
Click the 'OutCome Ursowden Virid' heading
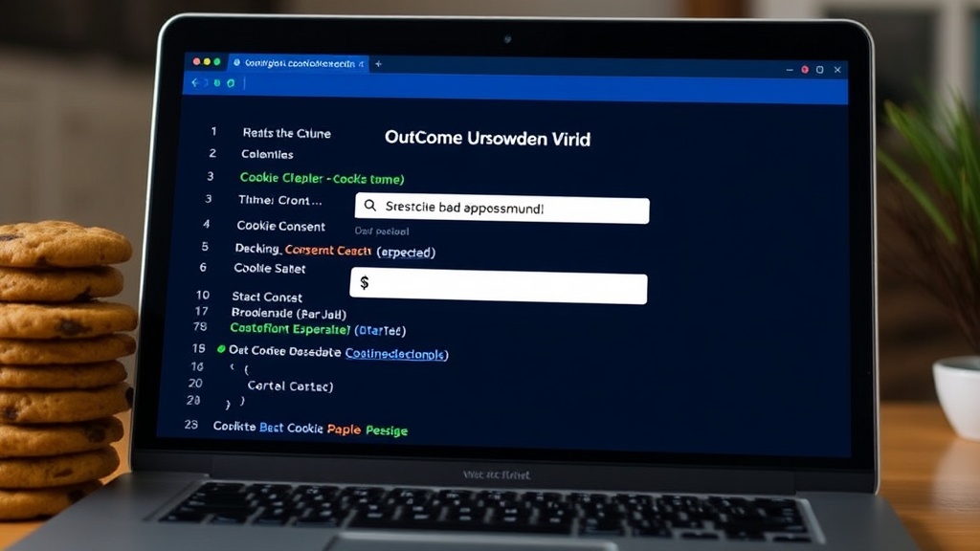click(x=487, y=139)
